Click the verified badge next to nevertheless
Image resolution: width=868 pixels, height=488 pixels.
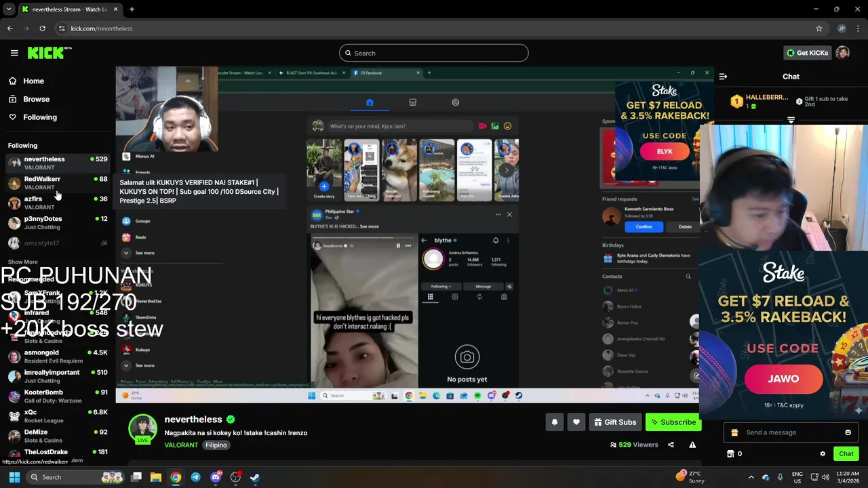coord(231,420)
